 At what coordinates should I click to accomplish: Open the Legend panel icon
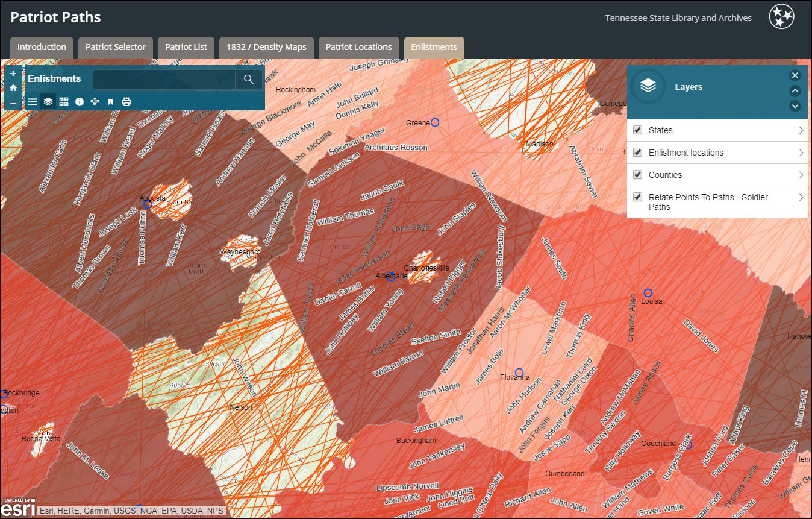pyautogui.click(x=32, y=101)
